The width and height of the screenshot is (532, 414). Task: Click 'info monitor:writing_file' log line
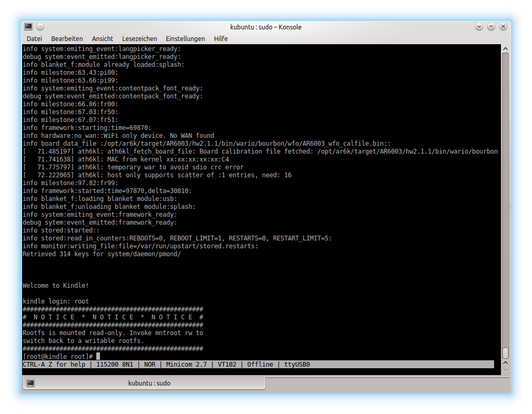click(x=140, y=246)
